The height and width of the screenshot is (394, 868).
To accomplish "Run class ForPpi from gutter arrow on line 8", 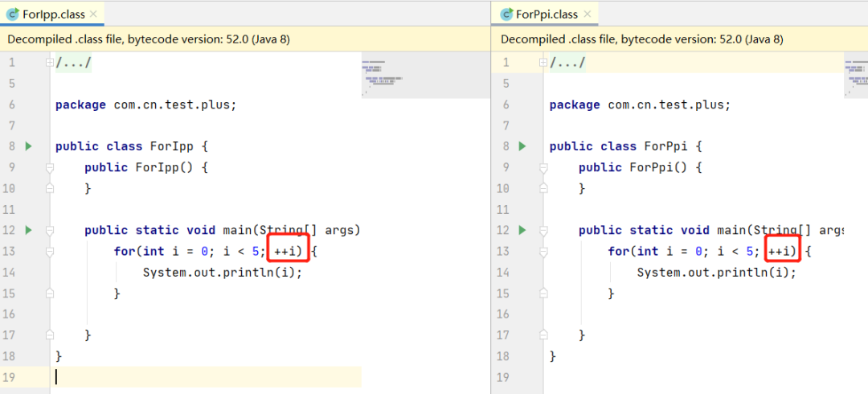I will (x=522, y=146).
